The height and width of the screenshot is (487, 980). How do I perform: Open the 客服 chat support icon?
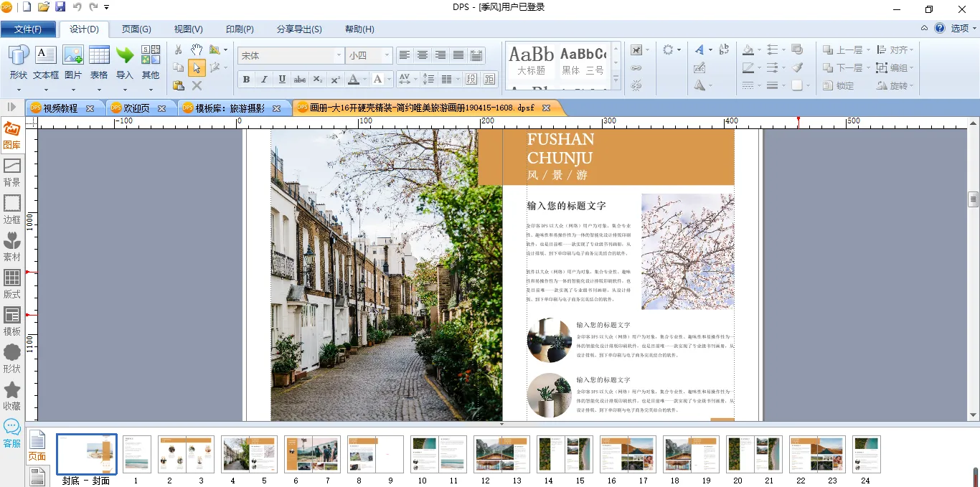12,433
